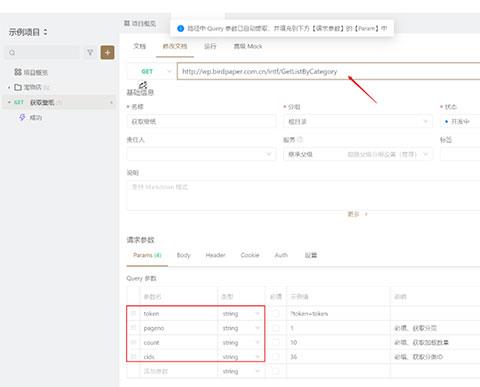Select the purple lightning example case icon
480x387 pixels.
coord(22,117)
